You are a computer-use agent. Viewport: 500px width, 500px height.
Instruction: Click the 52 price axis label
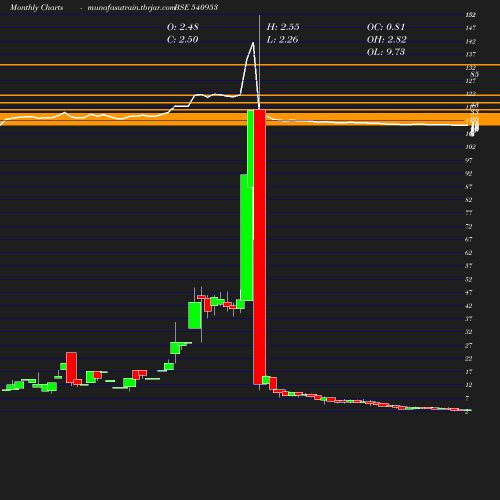pos(469,279)
